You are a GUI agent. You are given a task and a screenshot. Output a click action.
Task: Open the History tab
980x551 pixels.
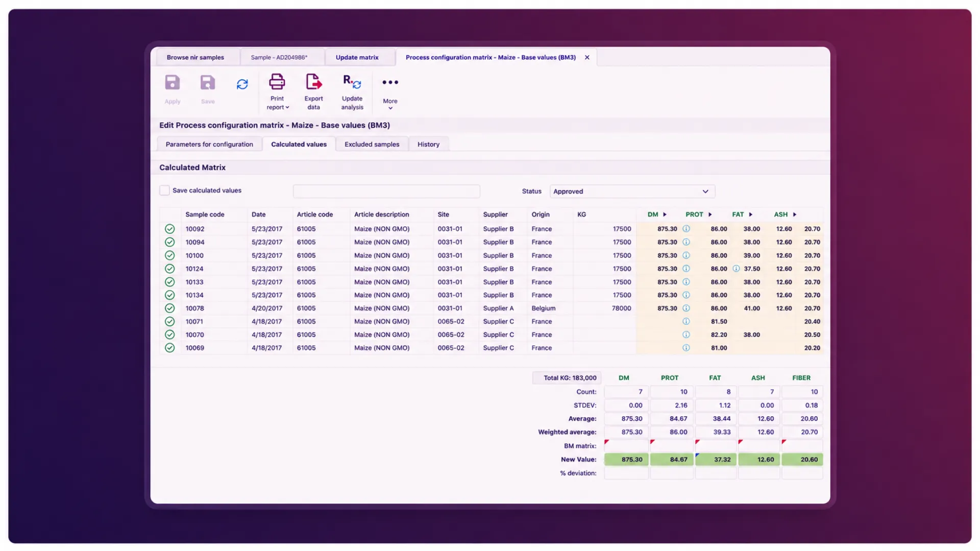[x=428, y=145]
